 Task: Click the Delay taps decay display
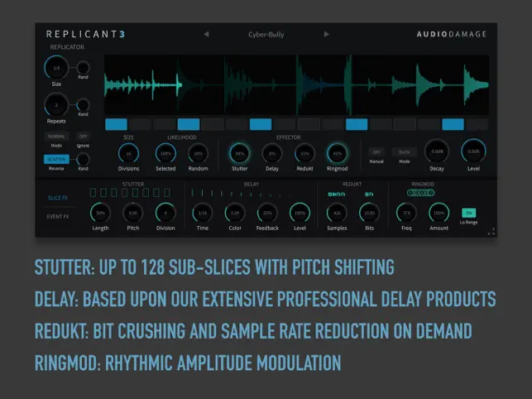point(242,193)
